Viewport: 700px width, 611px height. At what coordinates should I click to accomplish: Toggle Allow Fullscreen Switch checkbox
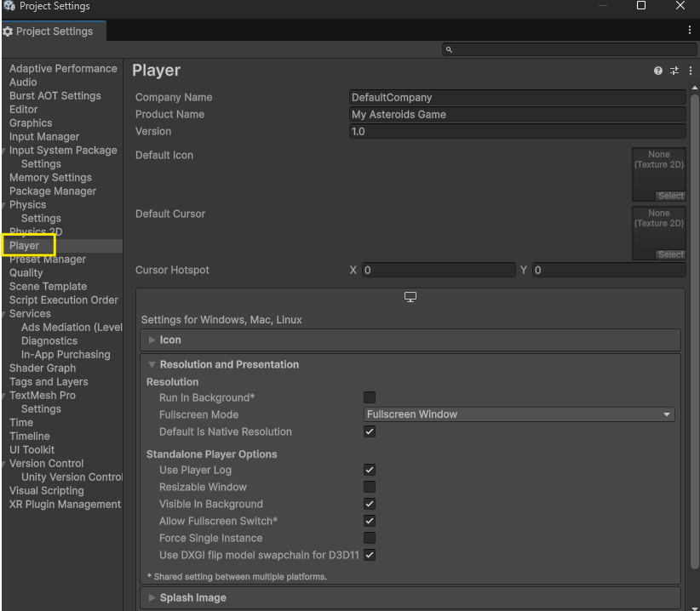[x=370, y=521]
